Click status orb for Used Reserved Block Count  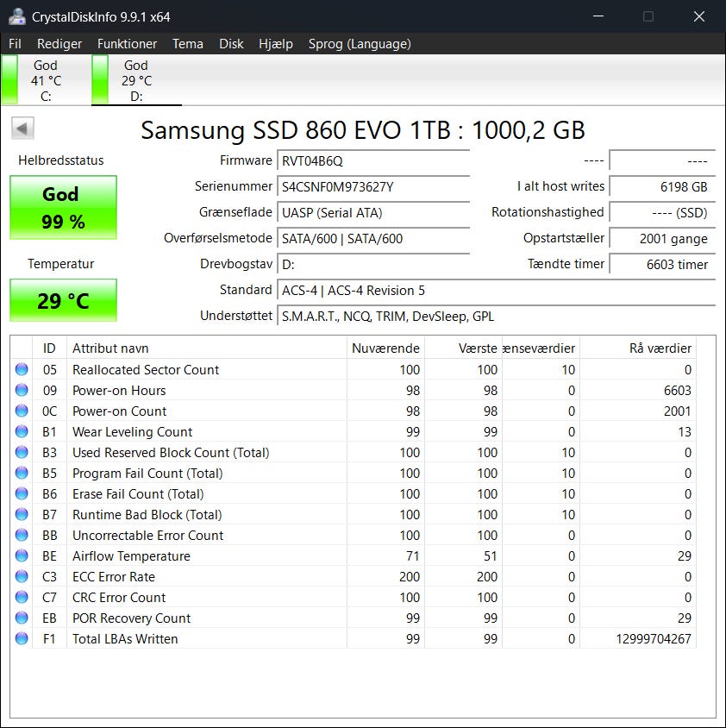[22, 452]
